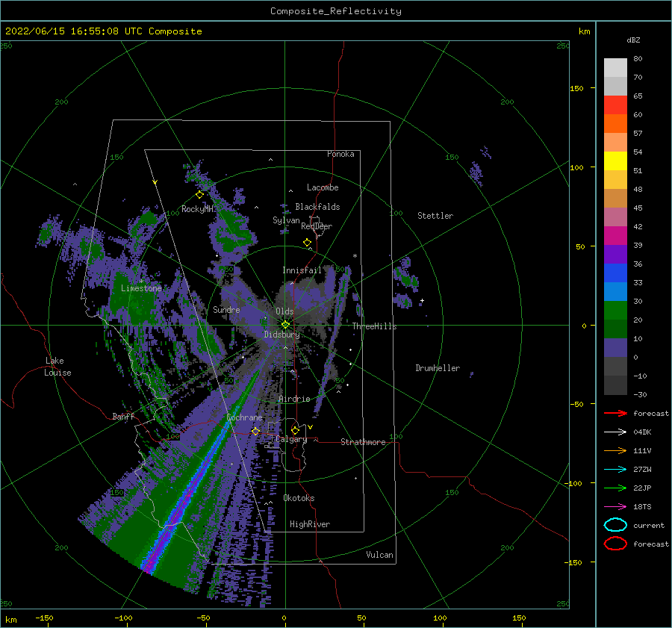Viewport: 672px width, 628px height.
Task: Click the white 04DK arrow icon
Action: (x=615, y=432)
